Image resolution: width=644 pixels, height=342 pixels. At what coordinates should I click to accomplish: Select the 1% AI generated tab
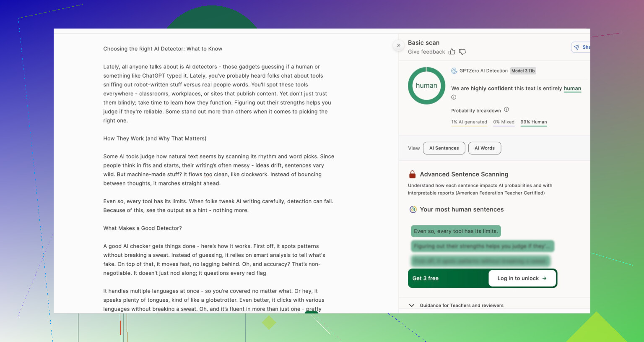(x=469, y=122)
